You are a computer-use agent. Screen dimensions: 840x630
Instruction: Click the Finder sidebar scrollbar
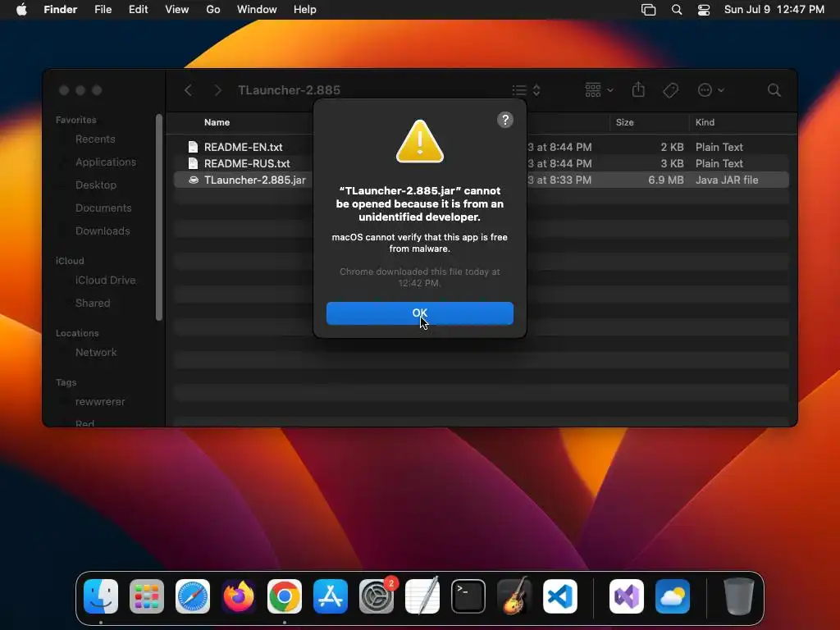coord(158,217)
